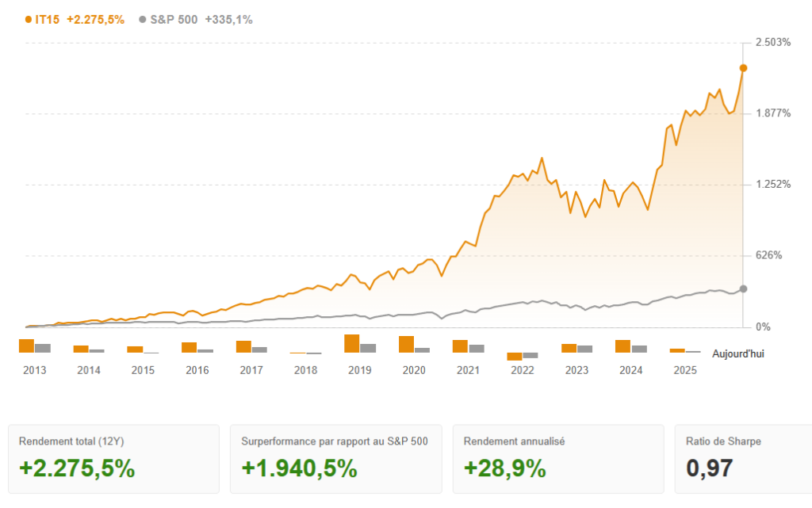Click the +2.275,5% legend value
The image size is (812, 508).
point(95,20)
